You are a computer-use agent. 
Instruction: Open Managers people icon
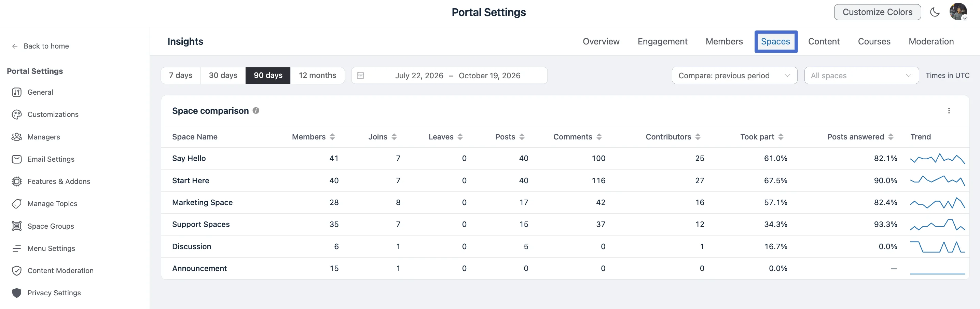click(x=17, y=137)
